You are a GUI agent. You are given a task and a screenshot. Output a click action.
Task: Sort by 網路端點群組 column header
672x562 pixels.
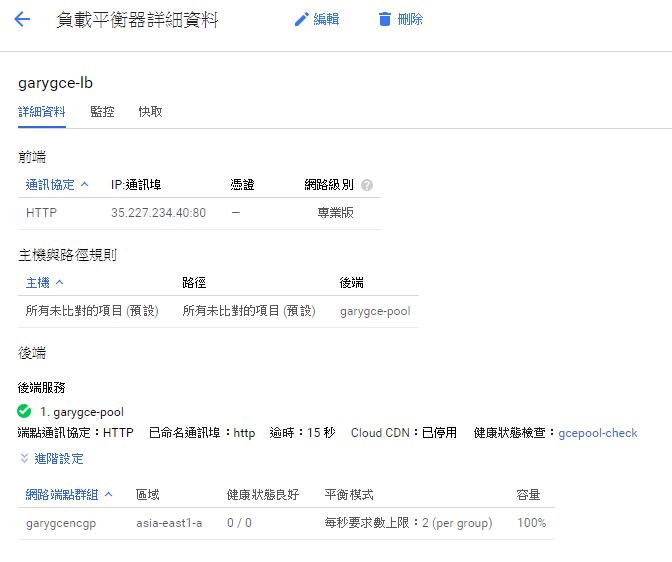click(x=62, y=495)
